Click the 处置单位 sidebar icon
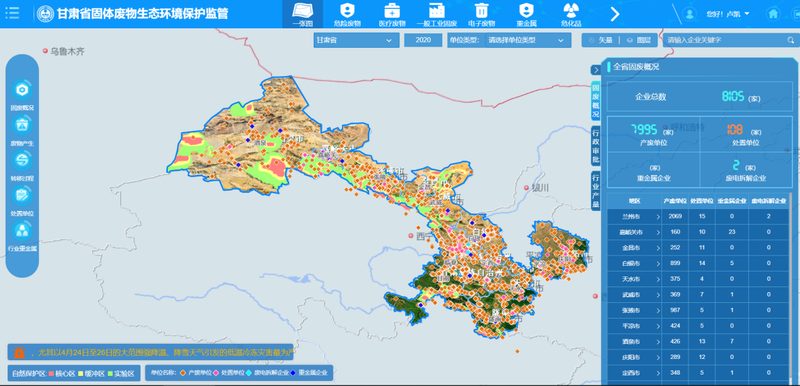The image size is (800, 386). click(22, 195)
